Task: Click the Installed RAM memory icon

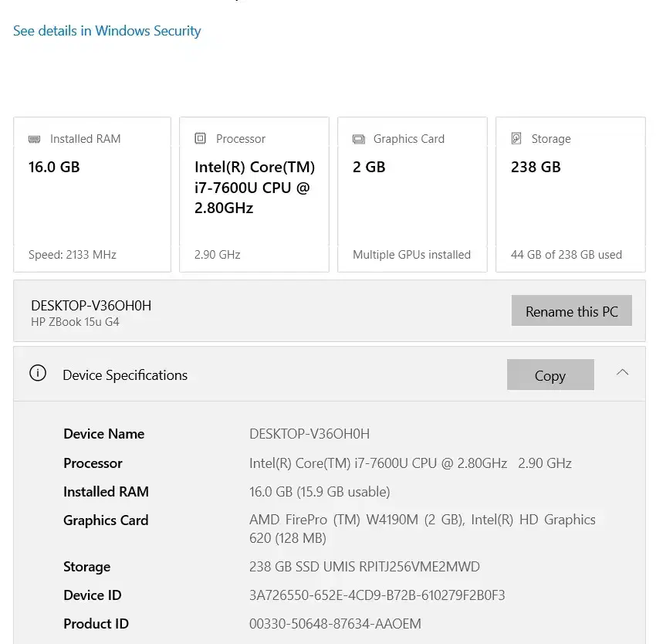Action: (x=34, y=139)
